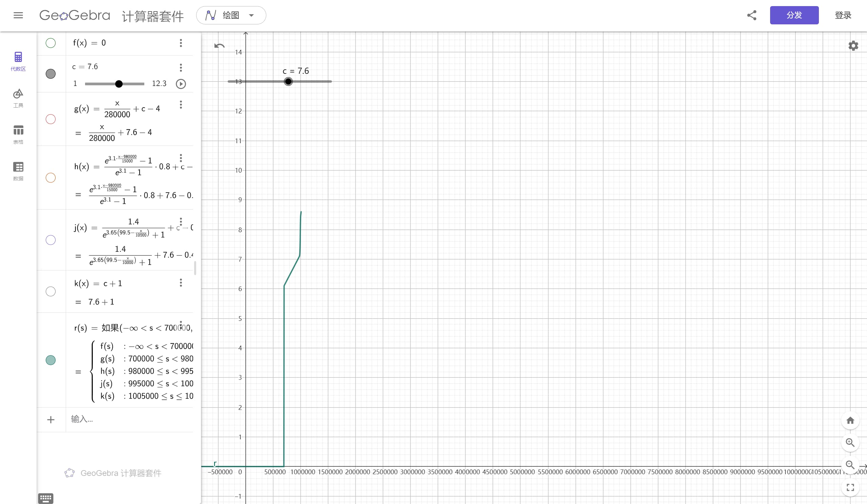Toggle visibility of slider c
This screenshot has width=867, height=504.
(x=50, y=73)
